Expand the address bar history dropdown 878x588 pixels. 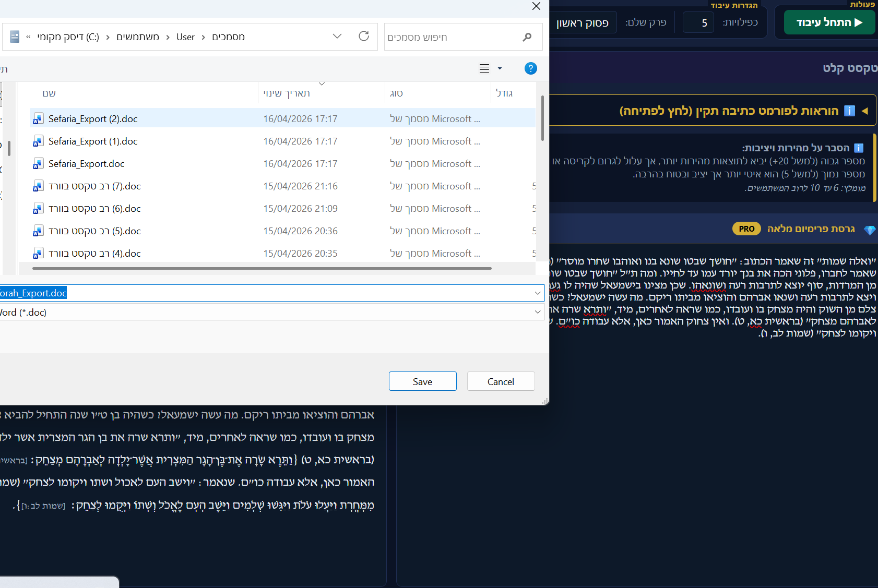pyautogui.click(x=337, y=36)
